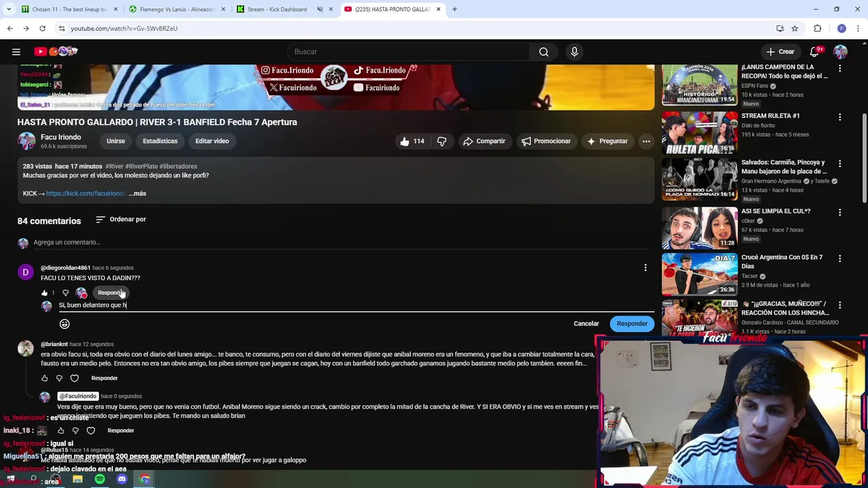
Task: Open File Explorer from the taskbar
Action: (77, 480)
